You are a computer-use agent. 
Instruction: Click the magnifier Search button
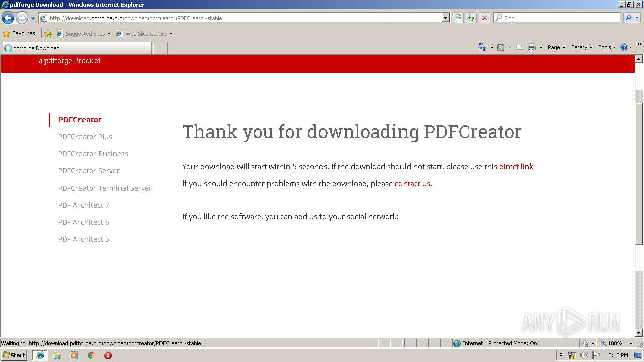[x=628, y=18]
